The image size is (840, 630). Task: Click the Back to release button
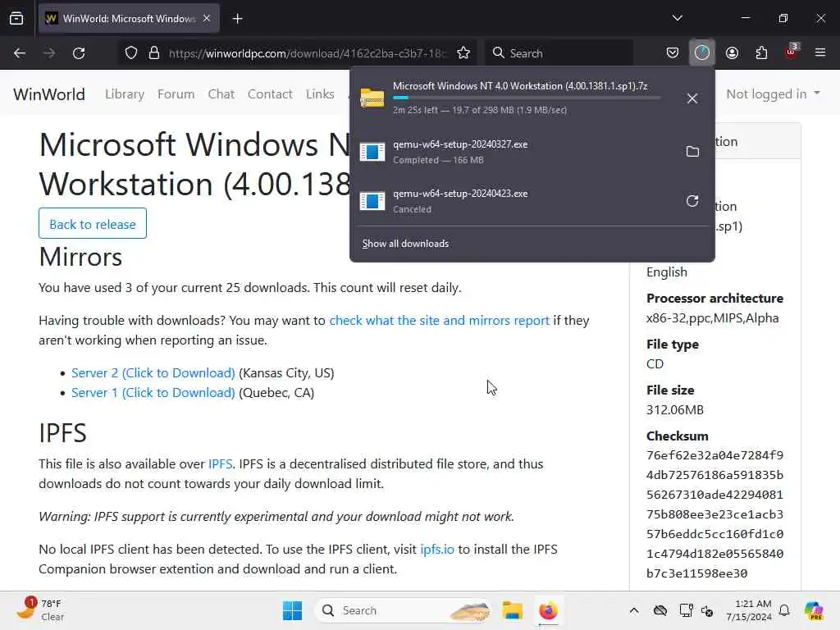[x=93, y=223]
